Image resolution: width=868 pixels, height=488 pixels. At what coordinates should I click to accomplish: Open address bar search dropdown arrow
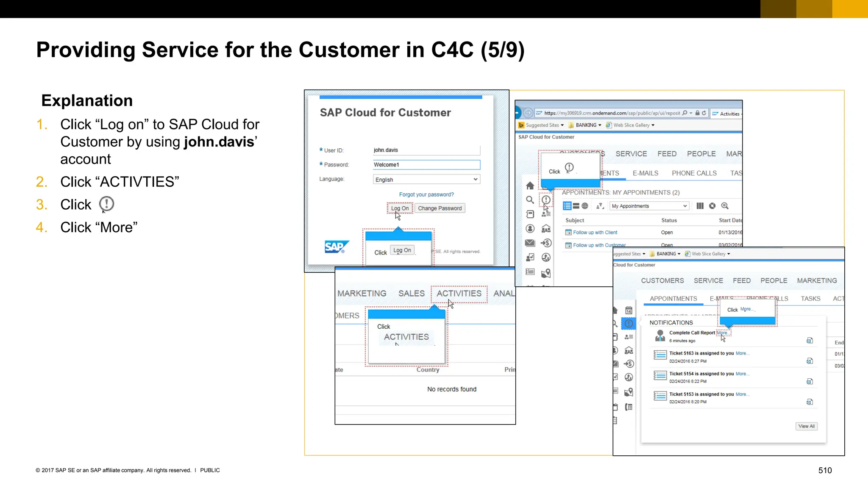[x=691, y=113]
